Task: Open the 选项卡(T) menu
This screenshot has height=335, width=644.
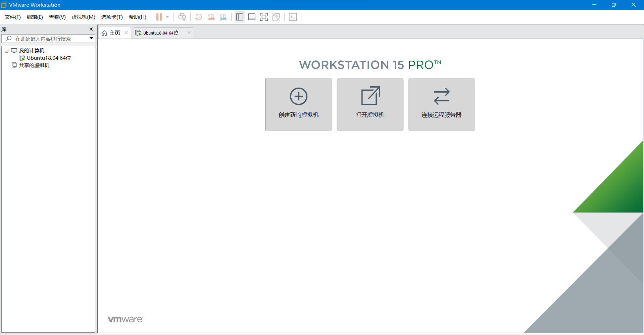Action: tap(112, 17)
